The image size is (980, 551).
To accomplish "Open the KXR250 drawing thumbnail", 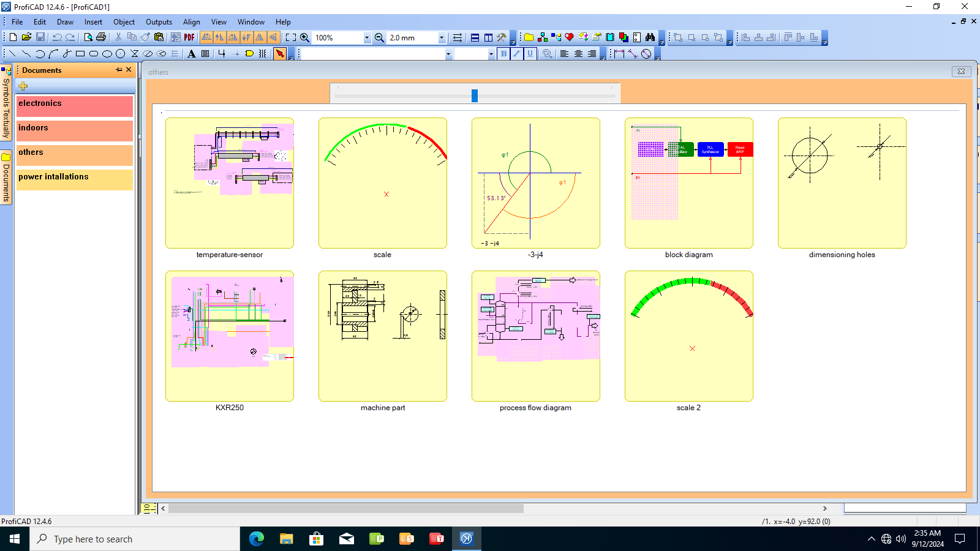I will (x=230, y=336).
